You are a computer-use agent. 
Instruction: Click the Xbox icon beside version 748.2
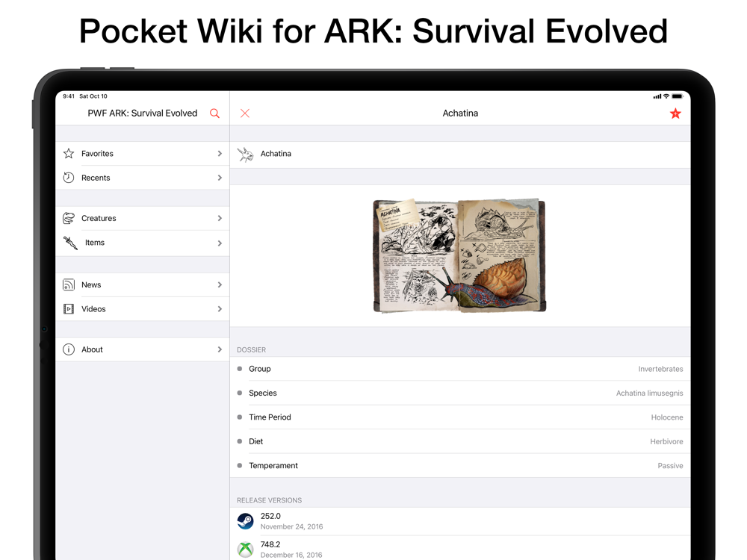click(x=245, y=550)
